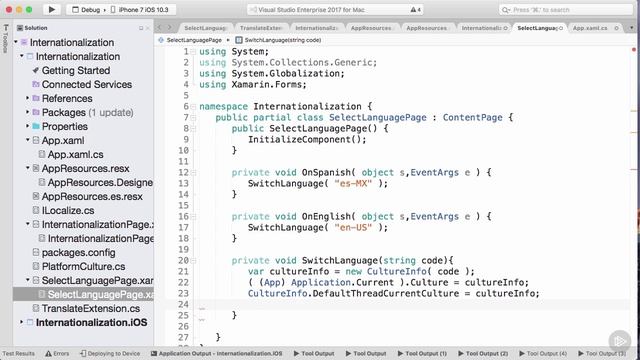Open the Tool Output (4) pad
The width and height of the screenshot is (640, 360).
[543, 353]
